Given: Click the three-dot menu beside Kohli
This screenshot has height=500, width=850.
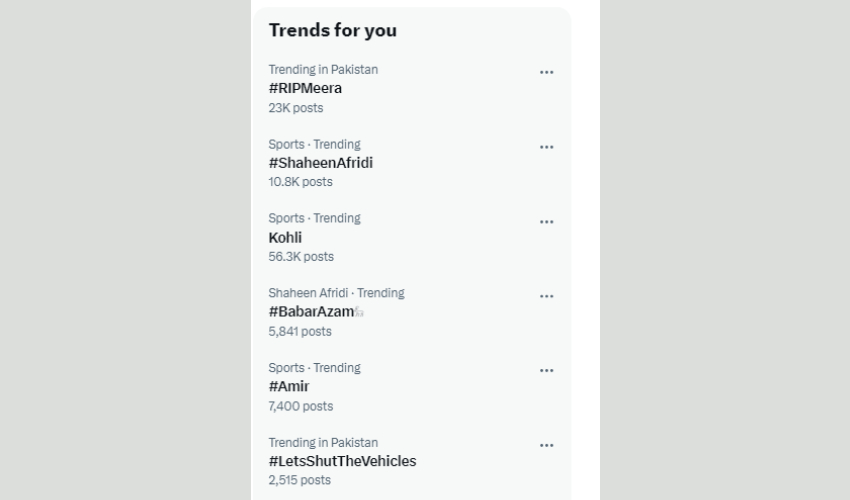Looking at the screenshot, I should click(546, 222).
